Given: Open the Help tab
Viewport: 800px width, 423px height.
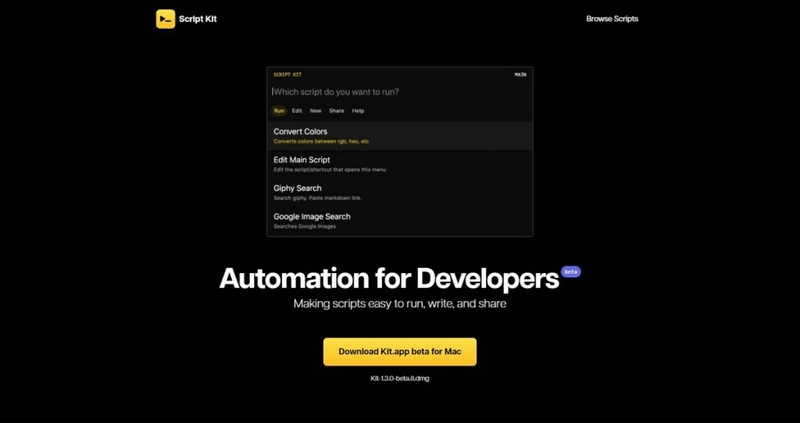Looking at the screenshot, I should click(358, 111).
